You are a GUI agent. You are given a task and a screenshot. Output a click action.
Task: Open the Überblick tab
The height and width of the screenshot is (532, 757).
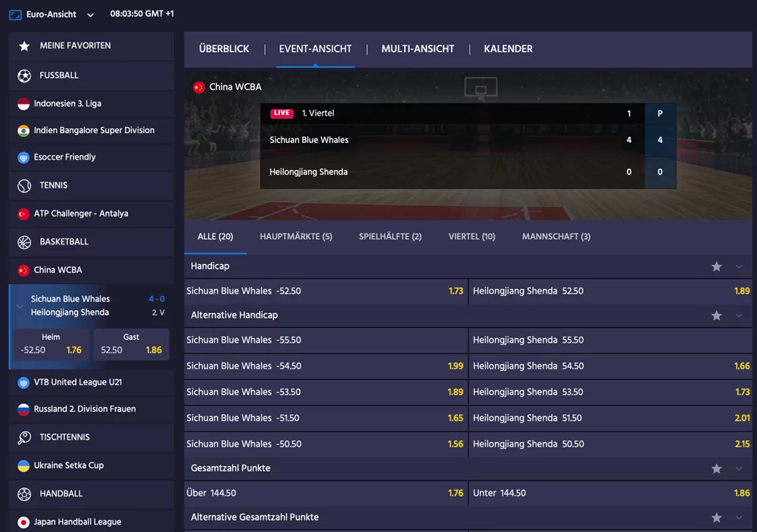224,48
